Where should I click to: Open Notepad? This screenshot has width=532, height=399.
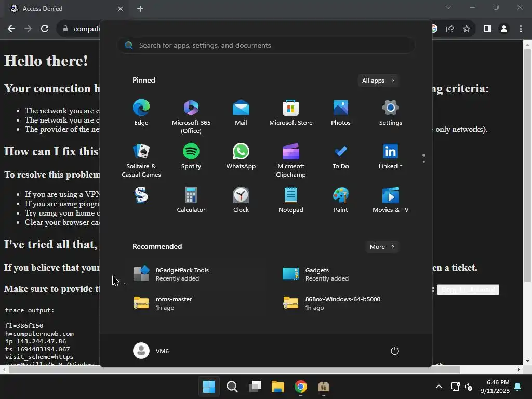pyautogui.click(x=291, y=200)
